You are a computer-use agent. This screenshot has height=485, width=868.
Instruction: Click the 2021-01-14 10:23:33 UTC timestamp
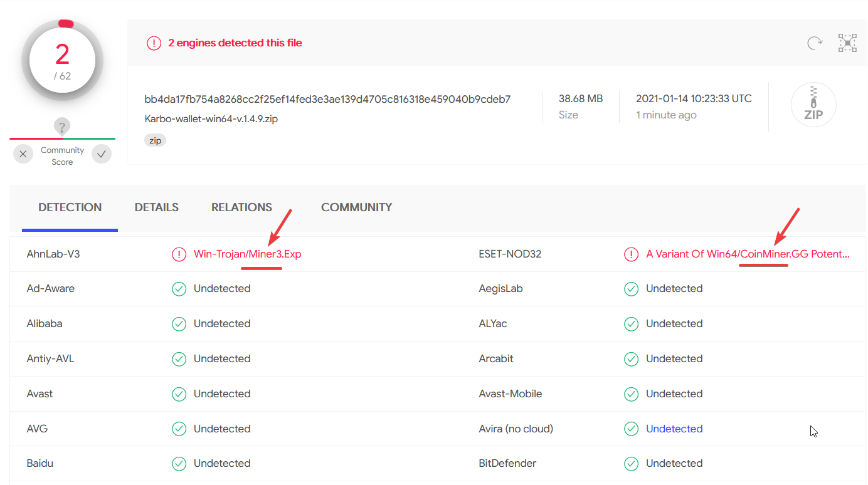[694, 98]
